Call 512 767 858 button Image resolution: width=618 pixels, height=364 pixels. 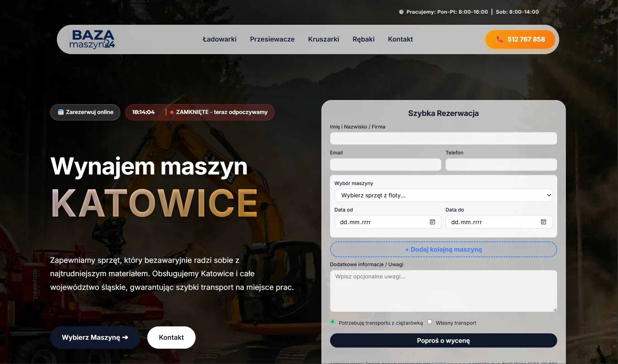pyautogui.click(x=520, y=39)
